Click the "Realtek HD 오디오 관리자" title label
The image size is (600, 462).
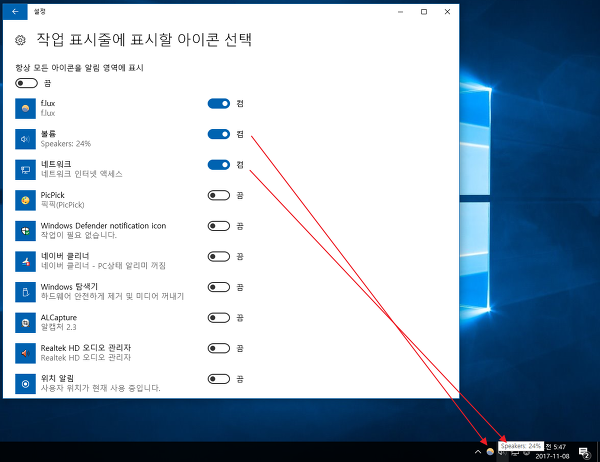(x=86, y=348)
